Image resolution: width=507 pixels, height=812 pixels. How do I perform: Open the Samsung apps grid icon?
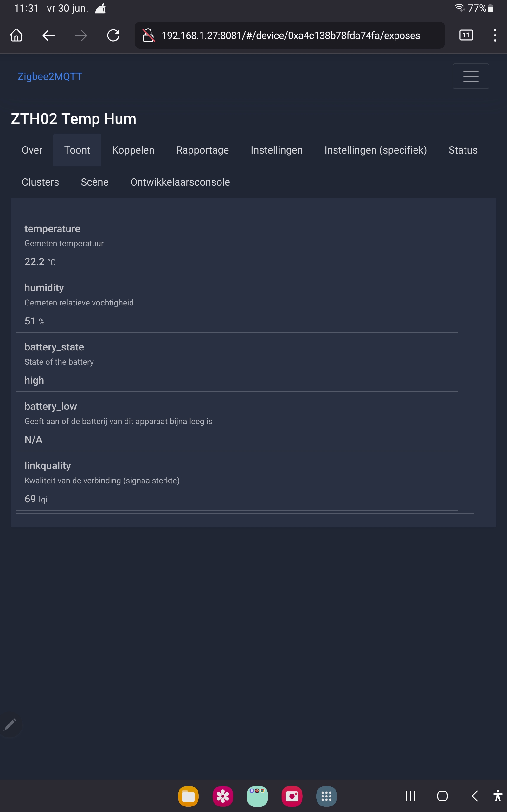tap(326, 796)
